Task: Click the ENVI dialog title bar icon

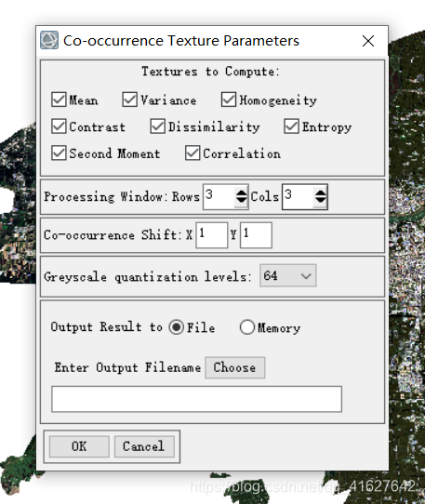Action: pyautogui.click(x=49, y=40)
